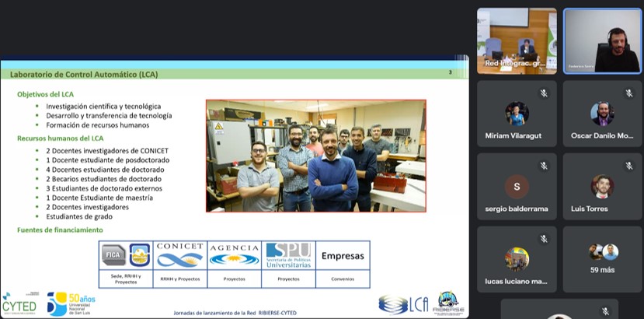This screenshot has height=319, width=644.
Task: Click the 'S' avatar of sergio balderrama
Action: click(x=517, y=187)
